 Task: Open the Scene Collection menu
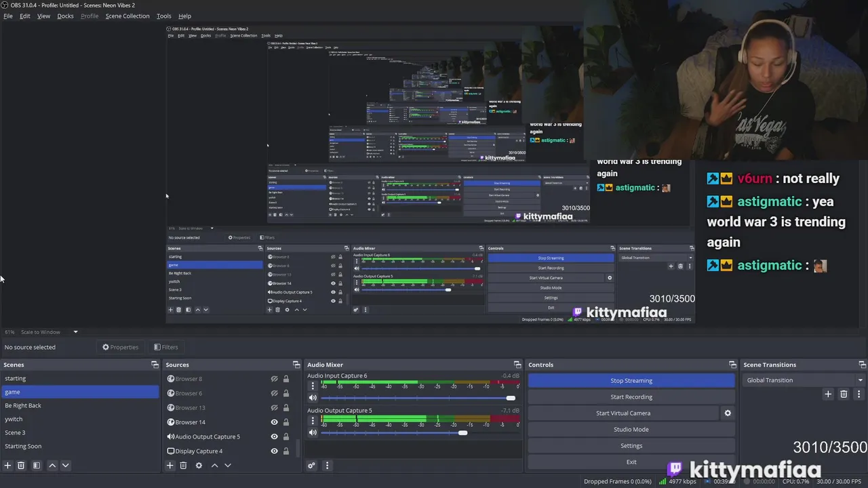[127, 16]
